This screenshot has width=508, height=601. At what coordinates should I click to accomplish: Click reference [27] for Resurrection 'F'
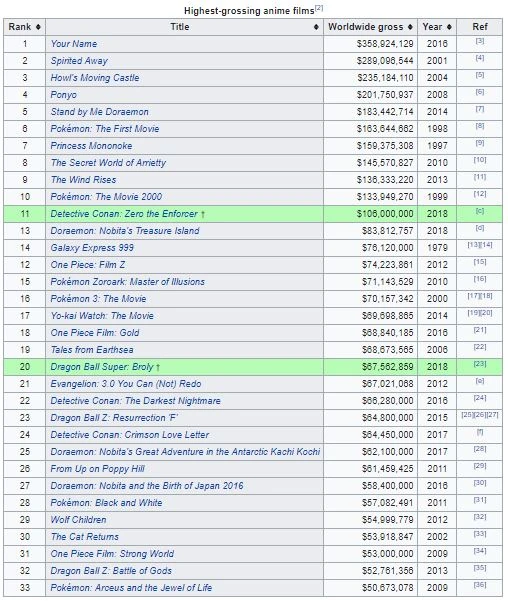(493, 415)
